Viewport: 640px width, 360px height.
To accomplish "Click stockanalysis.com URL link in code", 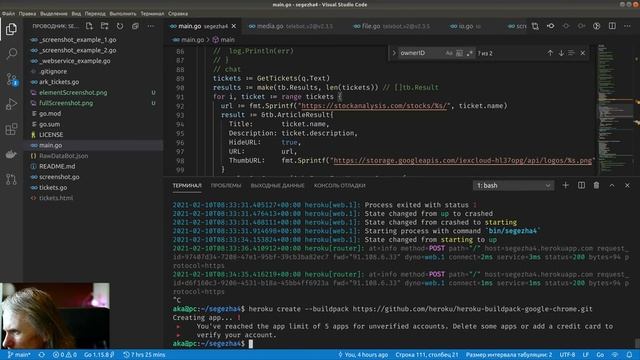I will (373, 106).
